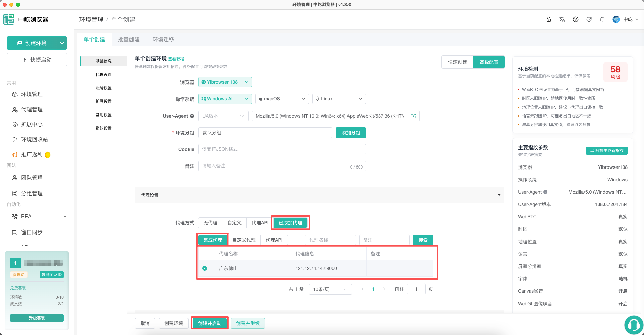
Task: Open the help question-mark icon in the header
Action: tap(576, 19)
